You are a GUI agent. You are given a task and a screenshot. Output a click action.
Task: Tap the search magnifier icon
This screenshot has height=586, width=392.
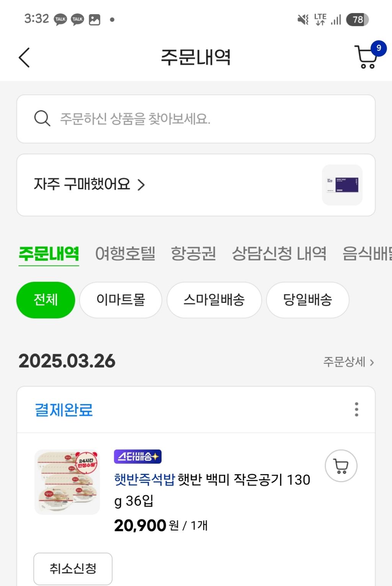[x=42, y=119]
